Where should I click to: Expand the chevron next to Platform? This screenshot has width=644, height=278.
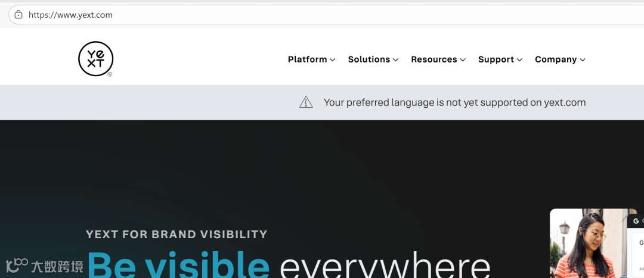pos(332,60)
